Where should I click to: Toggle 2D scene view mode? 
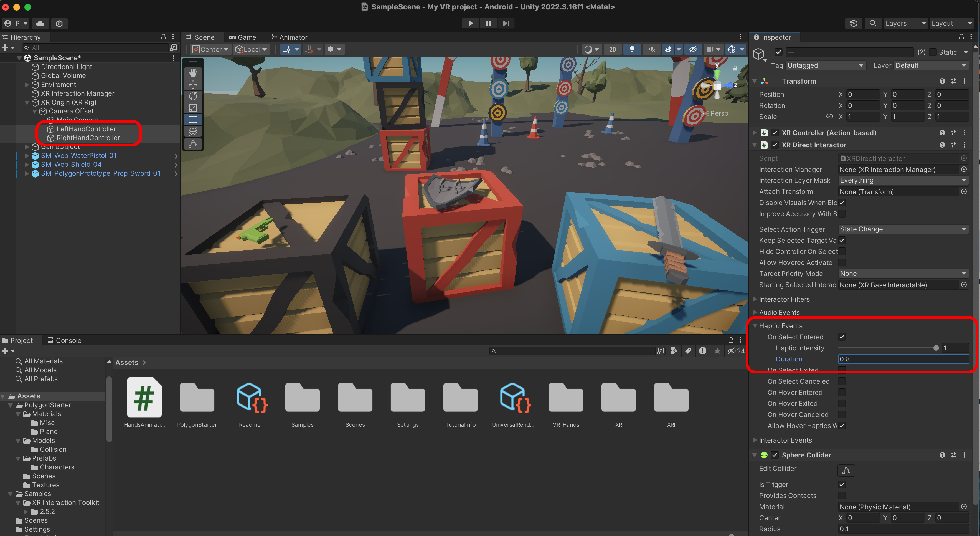(613, 49)
